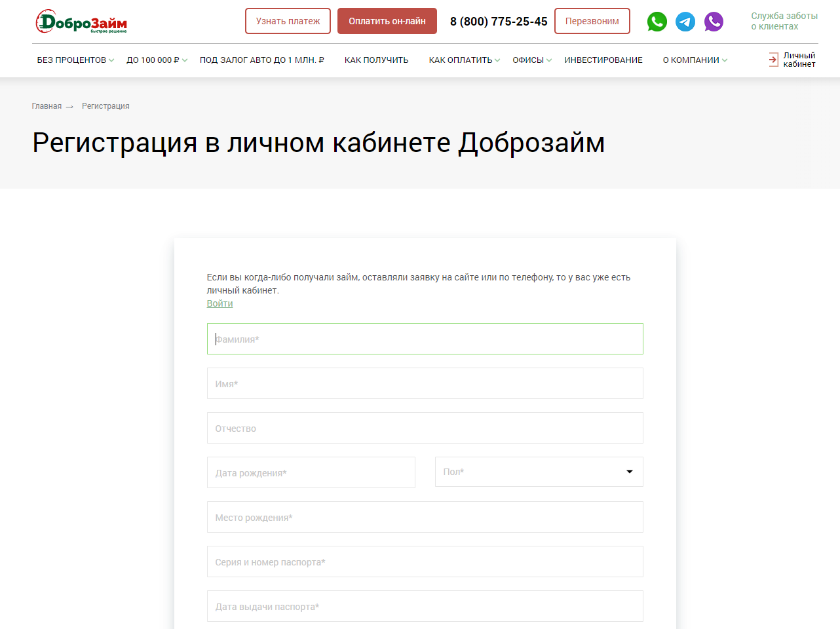Open Viber chat icon
840x629 pixels.
point(714,22)
